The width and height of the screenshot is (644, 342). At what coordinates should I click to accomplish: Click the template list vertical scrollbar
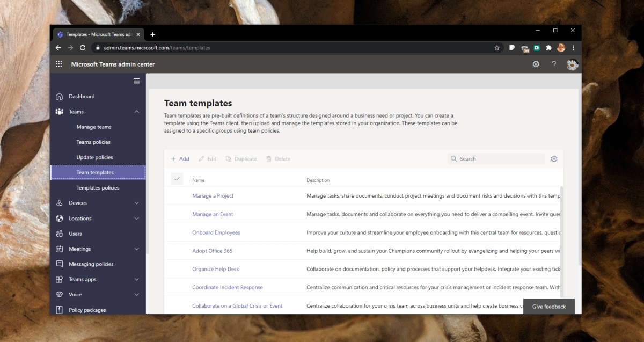562,242
